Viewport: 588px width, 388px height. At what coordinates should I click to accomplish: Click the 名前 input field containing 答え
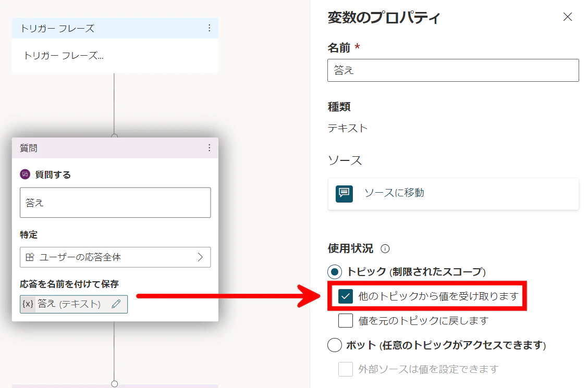(453, 70)
